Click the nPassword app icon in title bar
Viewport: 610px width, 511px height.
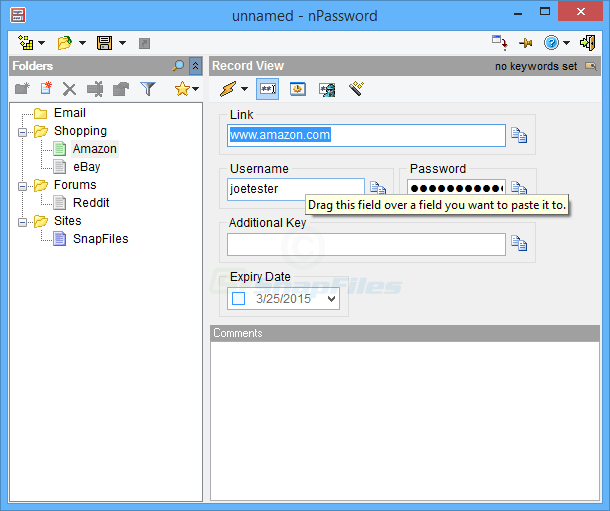[18, 16]
